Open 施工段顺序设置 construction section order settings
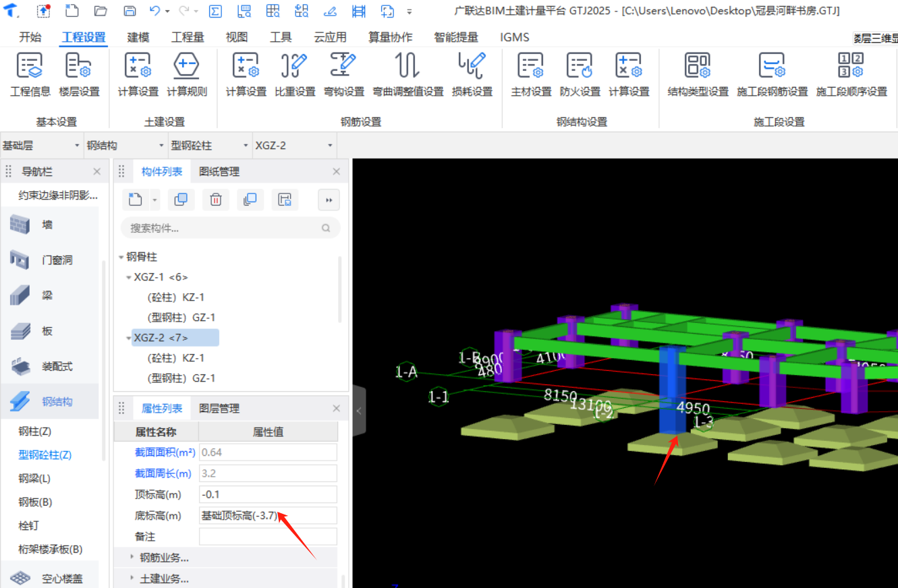Viewport: 898px width, 588px height. (x=851, y=76)
